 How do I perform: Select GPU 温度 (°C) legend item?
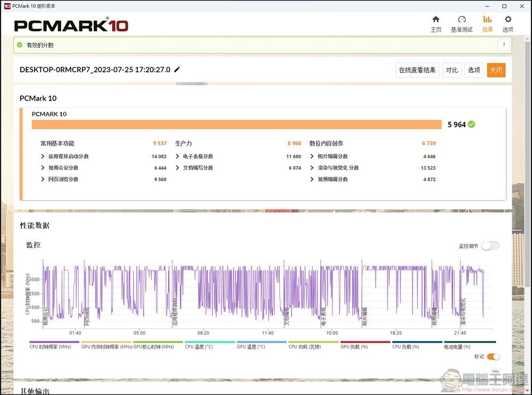[262, 345]
